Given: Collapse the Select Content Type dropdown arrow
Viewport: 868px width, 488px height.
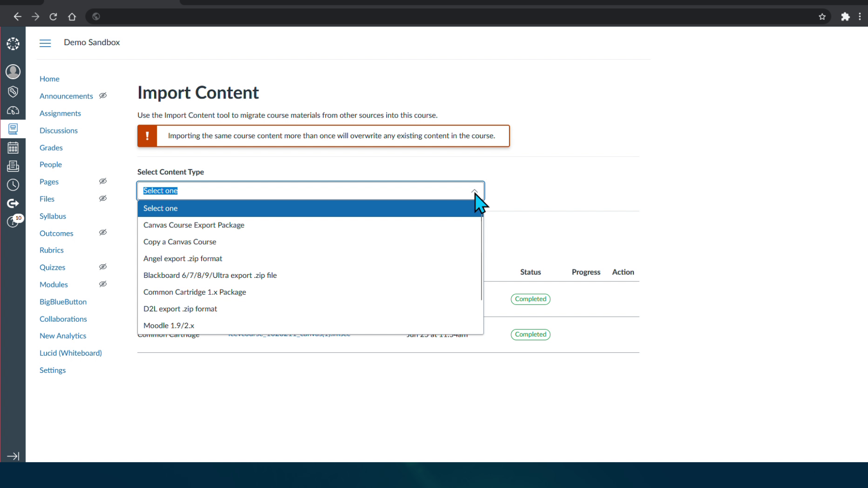Looking at the screenshot, I should (474, 191).
